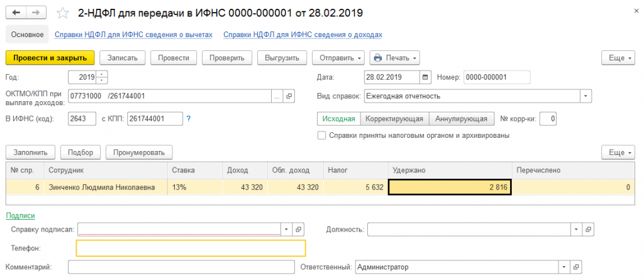This screenshot has height=280, width=644.
Task: Select the Корректирующая toggle option
Action: (396, 118)
